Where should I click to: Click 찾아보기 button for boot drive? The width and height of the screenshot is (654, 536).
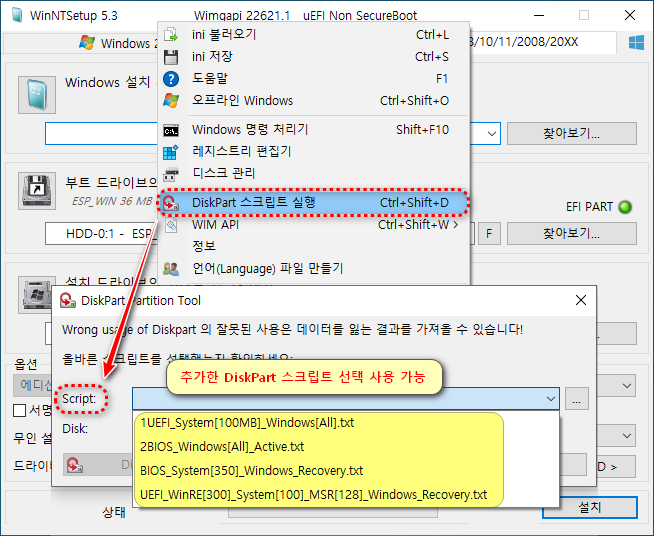click(x=572, y=234)
